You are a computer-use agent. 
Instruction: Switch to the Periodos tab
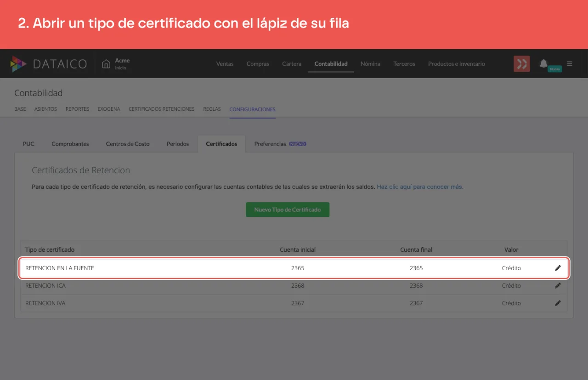[x=178, y=144]
